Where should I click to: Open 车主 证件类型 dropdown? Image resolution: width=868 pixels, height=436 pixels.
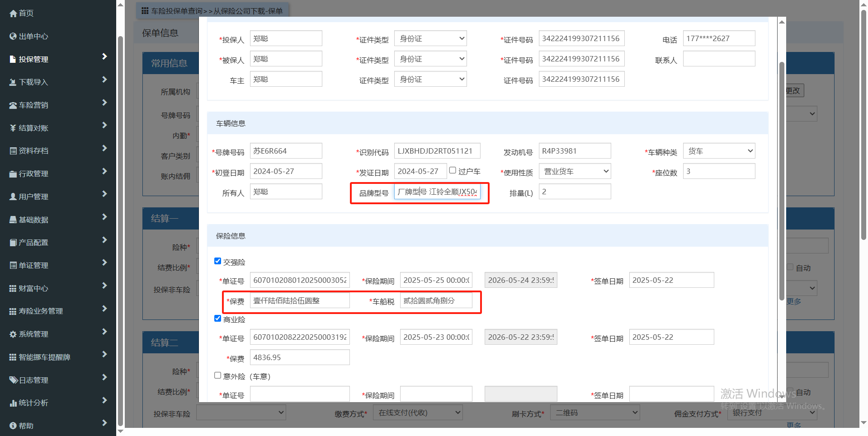430,79
